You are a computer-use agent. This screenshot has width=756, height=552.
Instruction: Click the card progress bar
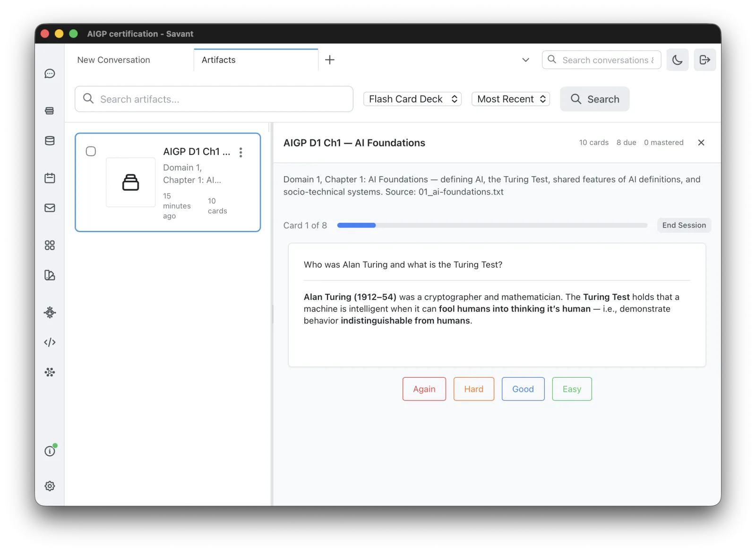pyautogui.click(x=492, y=225)
